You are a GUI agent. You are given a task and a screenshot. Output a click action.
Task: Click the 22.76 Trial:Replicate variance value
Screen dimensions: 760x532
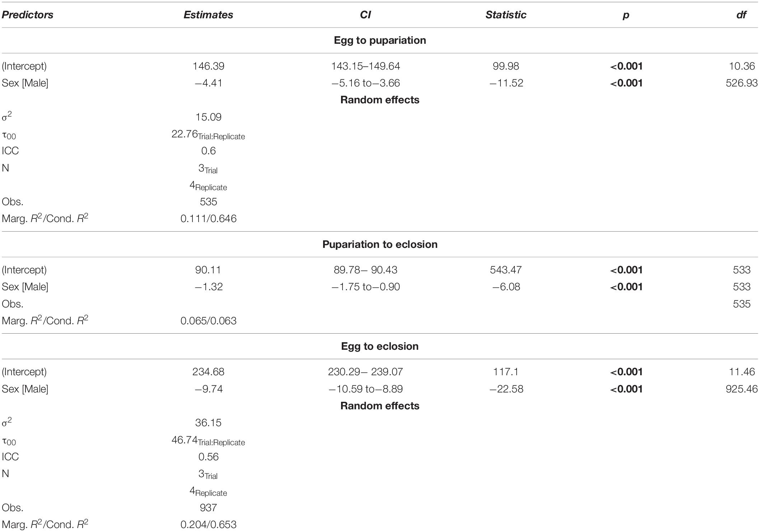click(x=208, y=135)
